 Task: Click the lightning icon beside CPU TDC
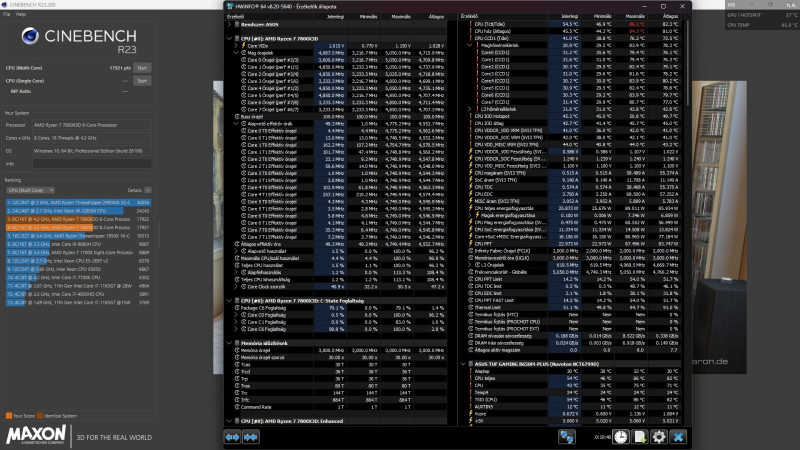pos(470,187)
